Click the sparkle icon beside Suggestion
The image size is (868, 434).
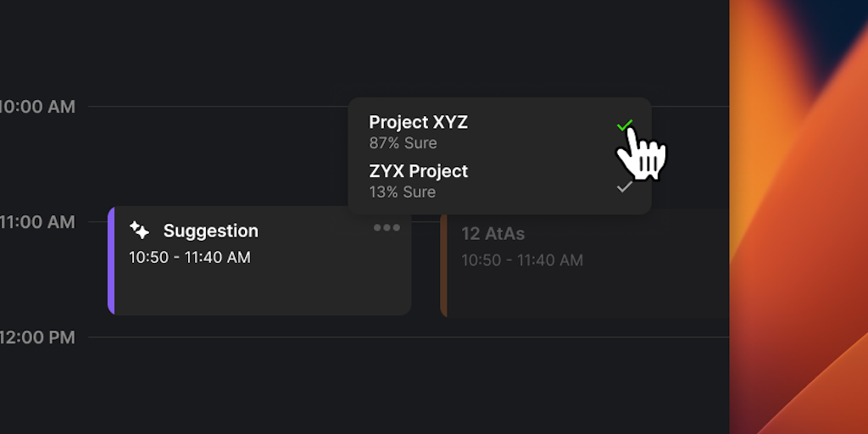(x=140, y=231)
